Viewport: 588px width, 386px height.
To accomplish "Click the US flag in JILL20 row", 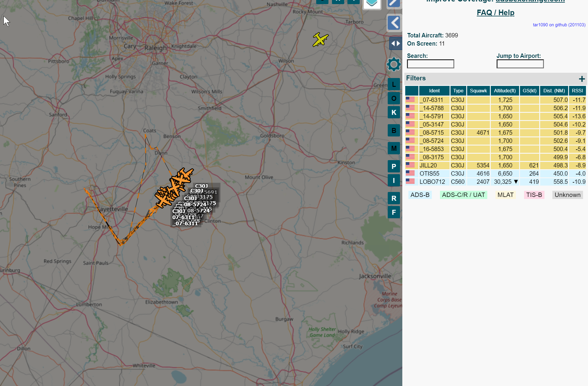I will (x=410, y=165).
